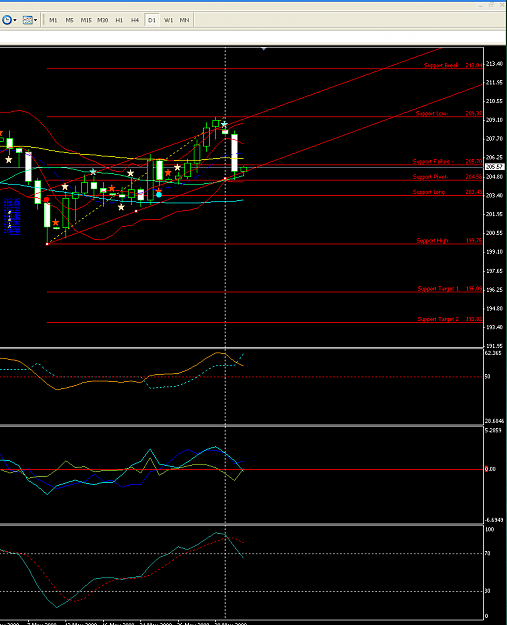The image size is (507, 625).
Task: Expand the Periods dropdown arrow beside clock icon
Action: 15,20
